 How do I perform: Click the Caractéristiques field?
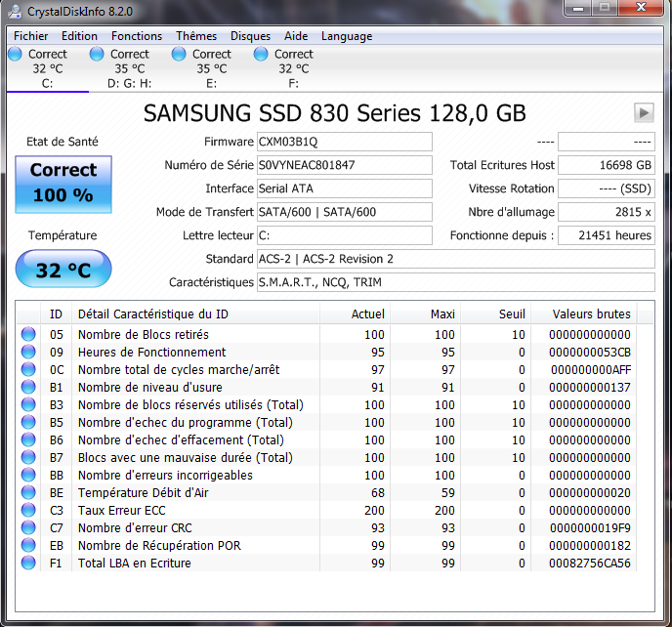point(456,282)
